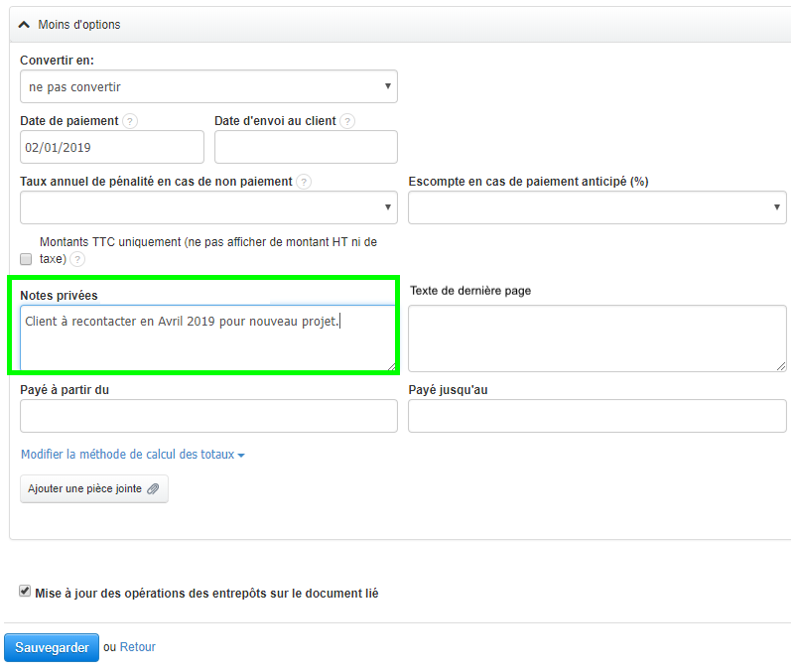Click the paperclip icon on the attachment button
This screenshot has width=795, height=672.
click(153, 488)
